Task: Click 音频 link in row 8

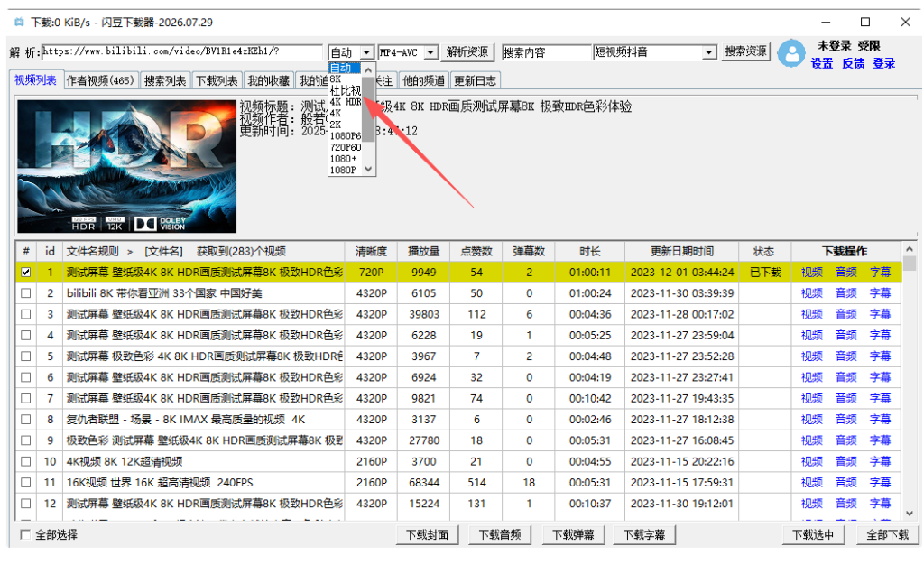Action: click(x=846, y=419)
